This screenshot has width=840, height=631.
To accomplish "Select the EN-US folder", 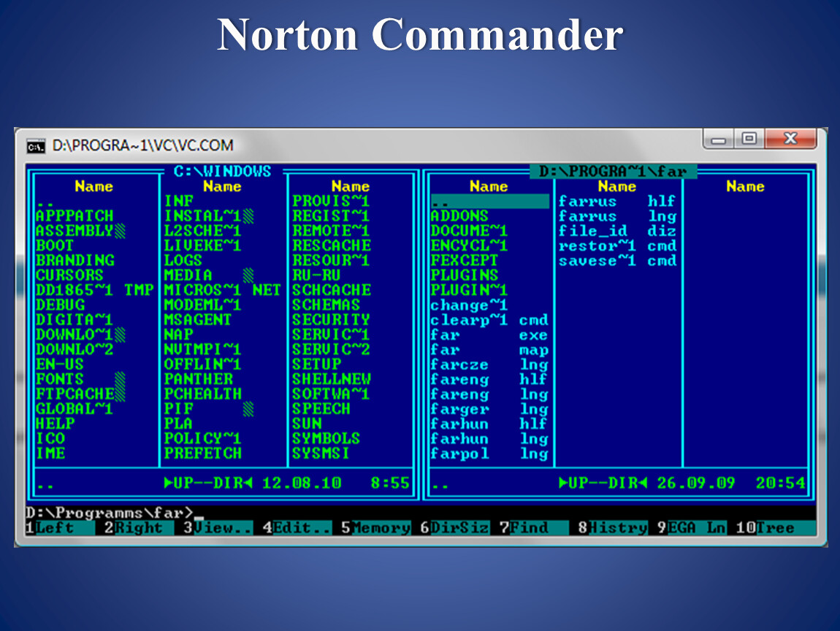I will coord(60,364).
